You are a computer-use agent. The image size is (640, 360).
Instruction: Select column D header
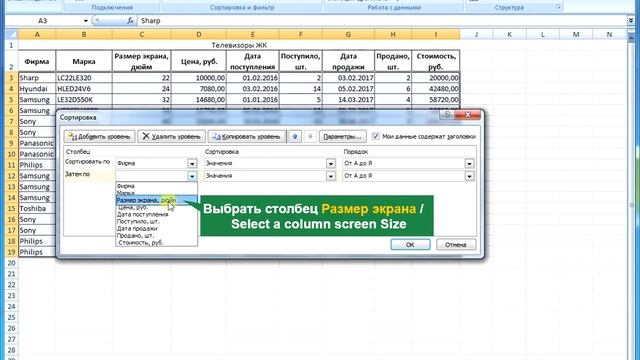point(199,35)
